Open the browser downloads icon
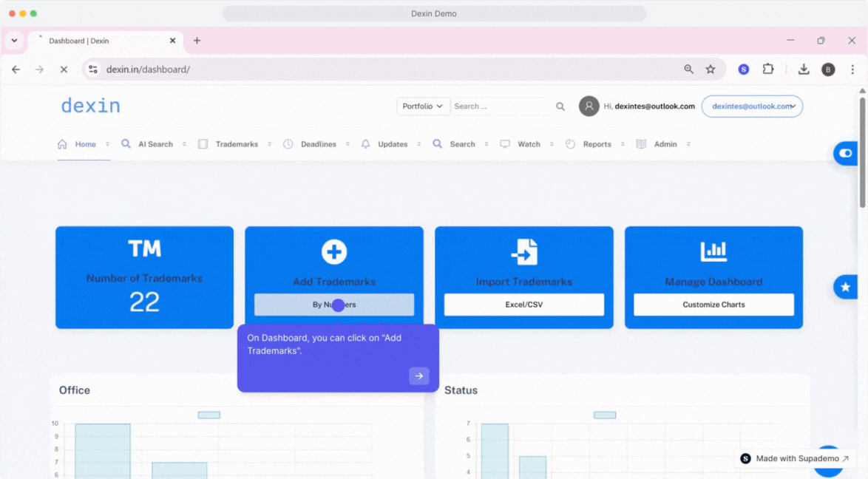868x479 pixels. tap(804, 69)
